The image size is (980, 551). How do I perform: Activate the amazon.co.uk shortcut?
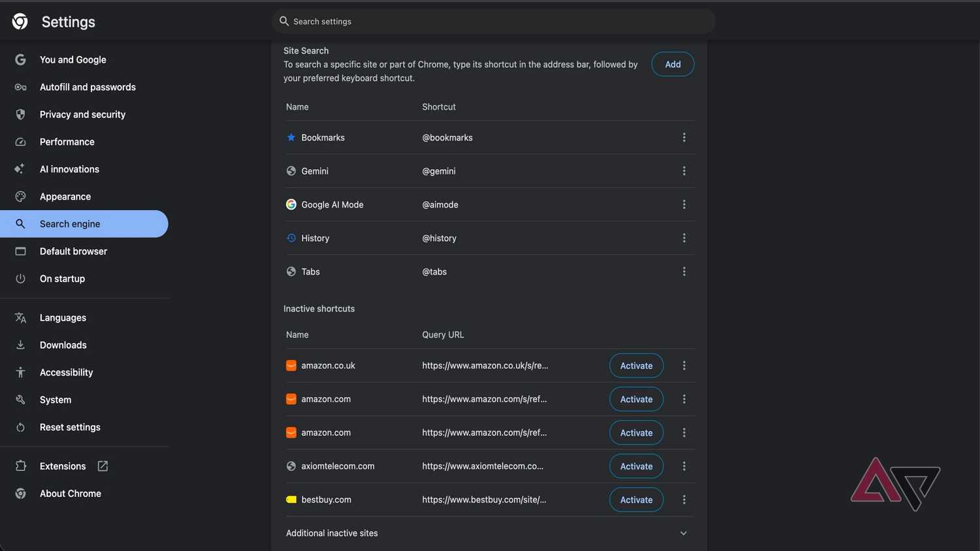[636, 366]
